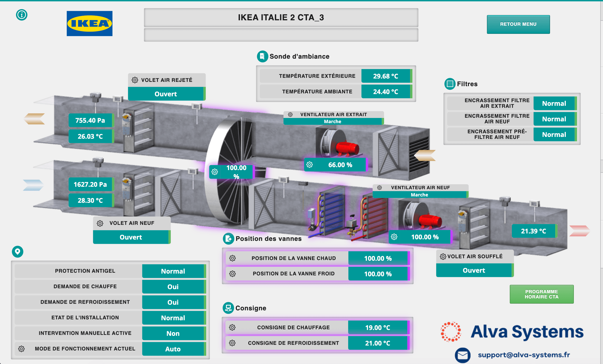603x364 pixels.
Task: Click the 1627.20 Pa pressure reading
Action: click(91, 184)
